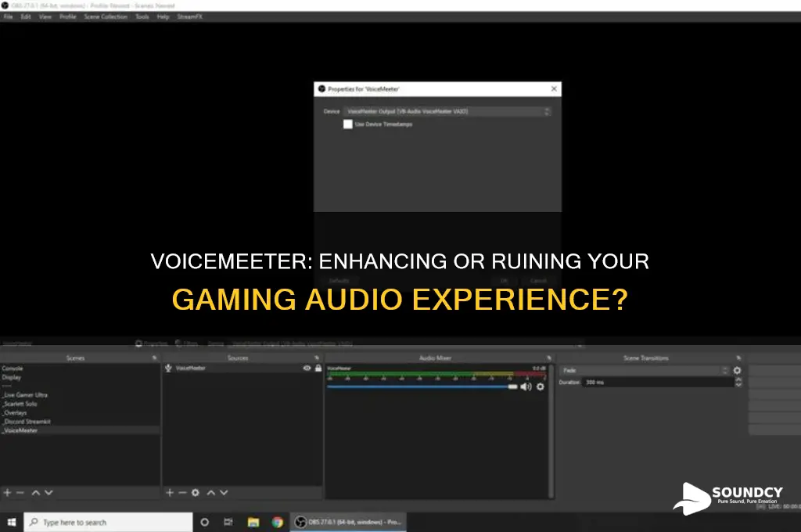
Task: Open Cortana from taskbar circle icon
Action: pos(204,523)
